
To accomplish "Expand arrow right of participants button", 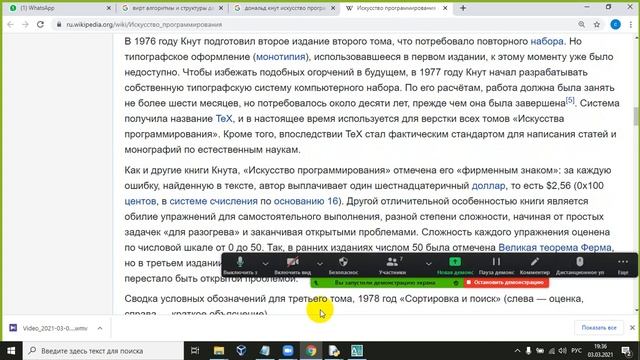I will coord(428,264).
